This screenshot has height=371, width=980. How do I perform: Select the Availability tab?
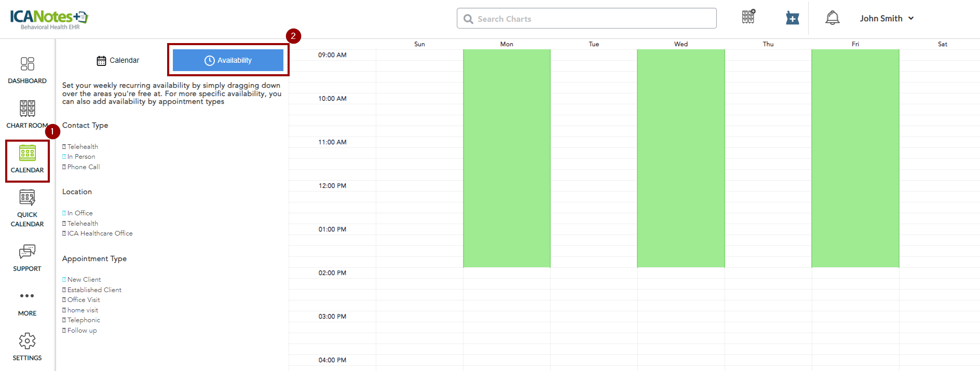pos(228,61)
